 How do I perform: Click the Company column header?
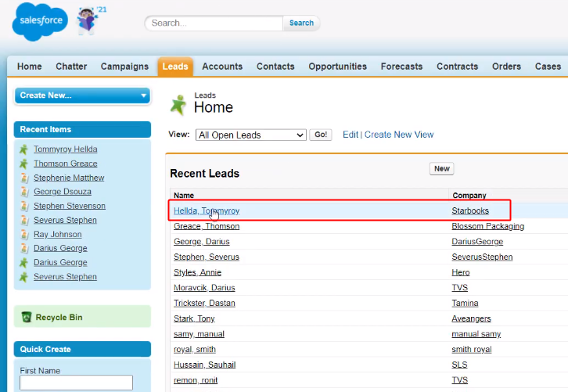coord(469,196)
